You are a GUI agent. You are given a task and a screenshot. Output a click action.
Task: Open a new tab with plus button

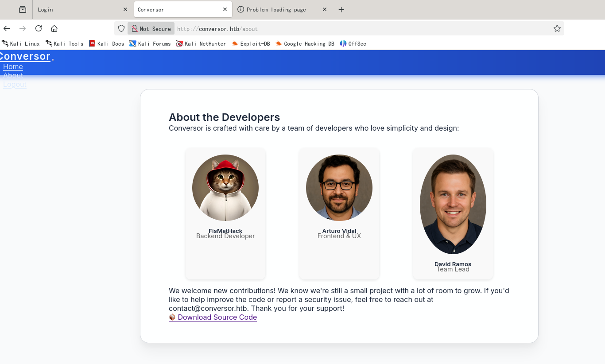(x=341, y=10)
